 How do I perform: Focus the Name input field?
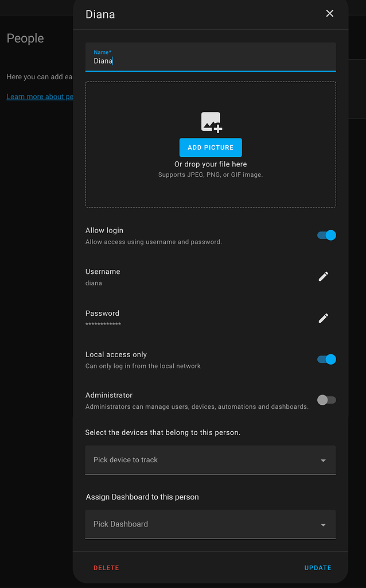click(x=211, y=57)
